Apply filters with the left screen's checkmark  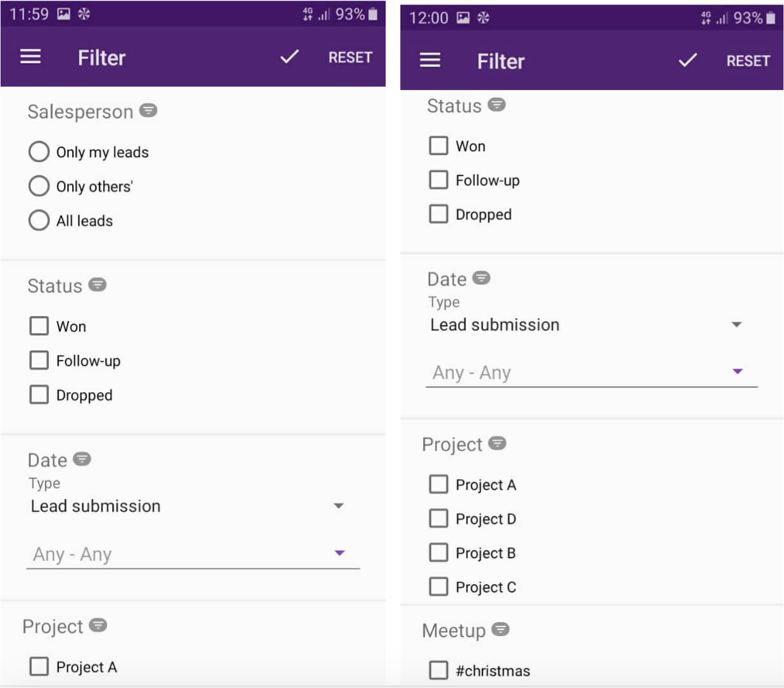pos(289,57)
